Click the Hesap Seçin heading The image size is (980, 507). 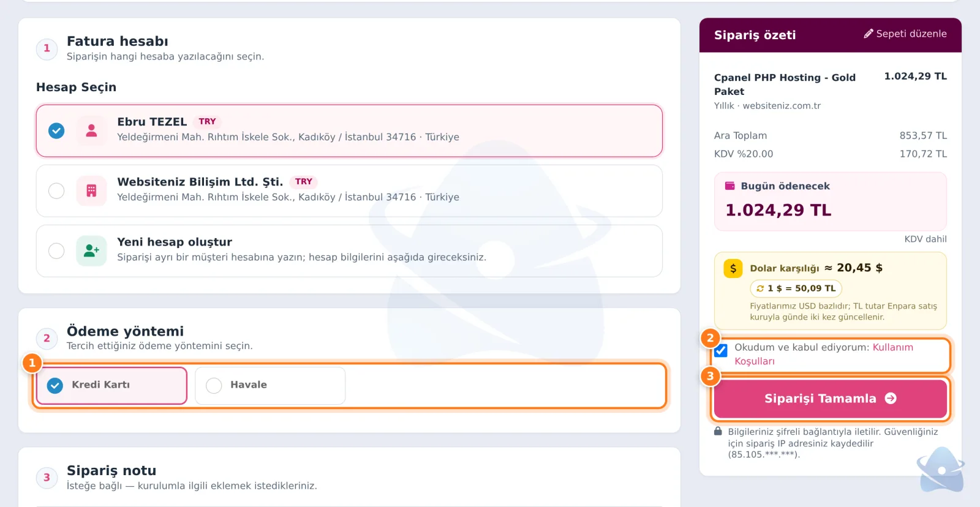click(x=76, y=87)
